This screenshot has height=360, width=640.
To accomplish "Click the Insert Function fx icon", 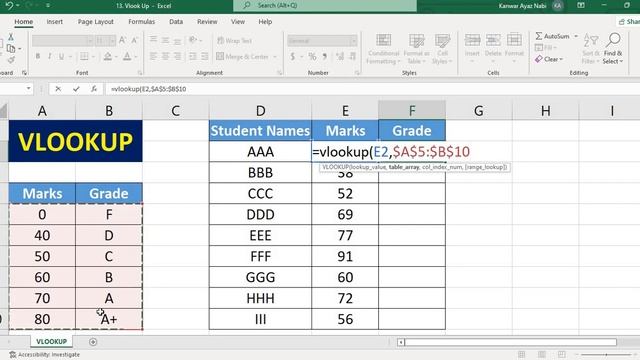I will tap(93, 89).
